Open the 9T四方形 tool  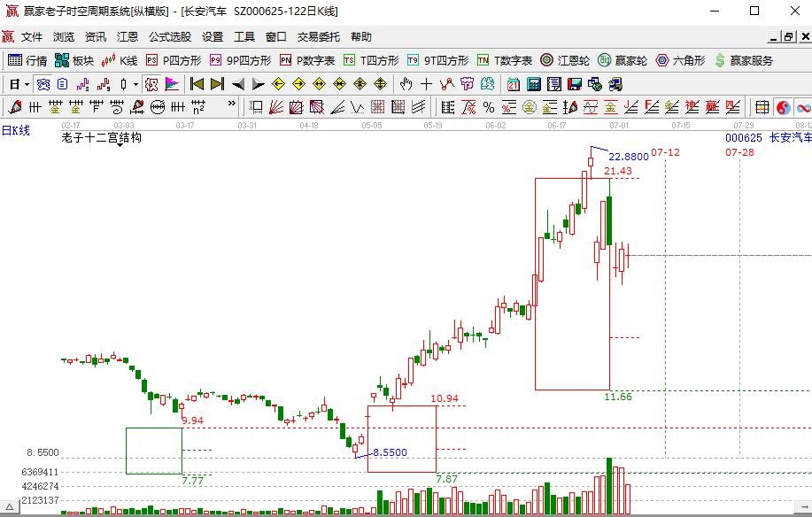pos(437,60)
